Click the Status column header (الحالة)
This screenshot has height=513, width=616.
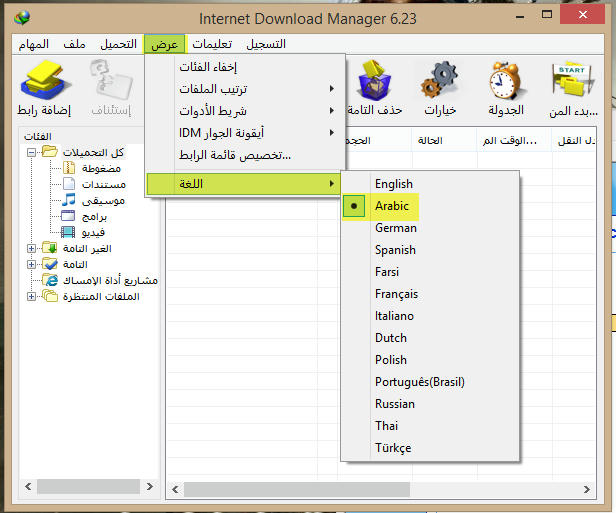point(444,140)
